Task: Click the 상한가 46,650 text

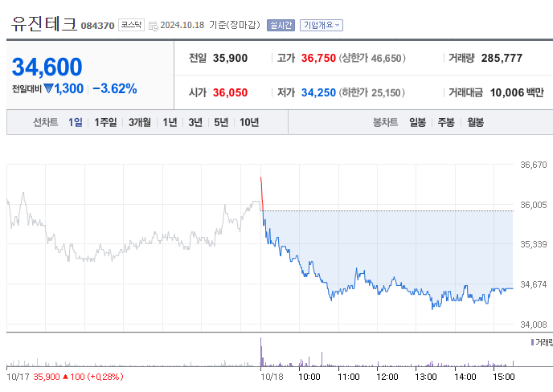Action: (x=372, y=58)
